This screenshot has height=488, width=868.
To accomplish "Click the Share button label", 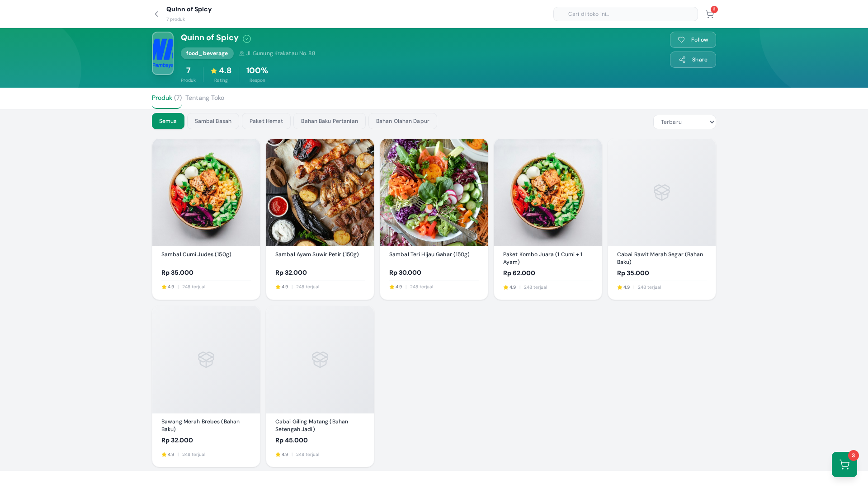I will [700, 60].
